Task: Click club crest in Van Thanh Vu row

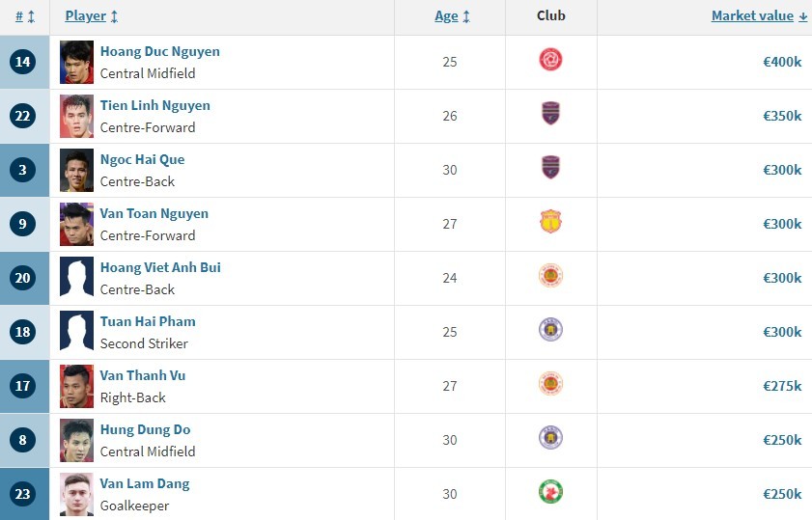Action: point(550,383)
